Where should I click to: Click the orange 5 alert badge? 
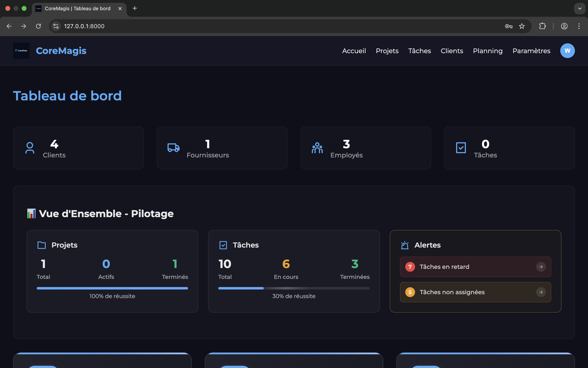click(x=410, y=292)
